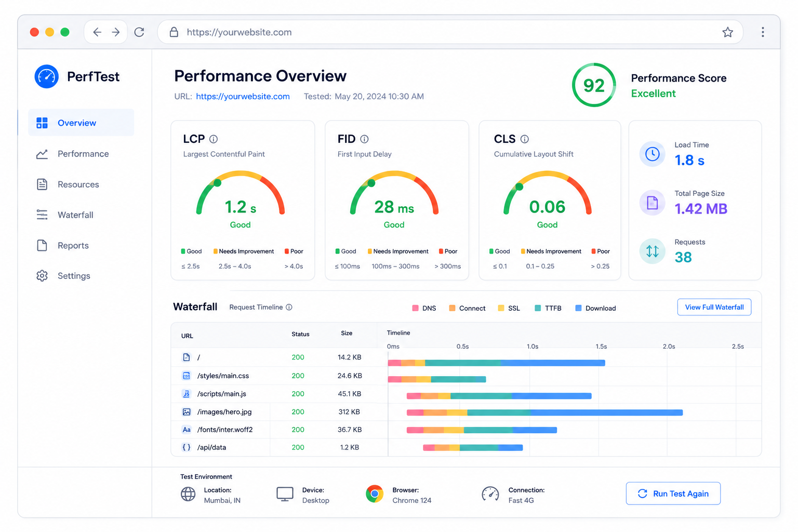Viewport: 798px width, 532px height.
Task: Click the SSL legend color swatch
Action: pos(501,308)
